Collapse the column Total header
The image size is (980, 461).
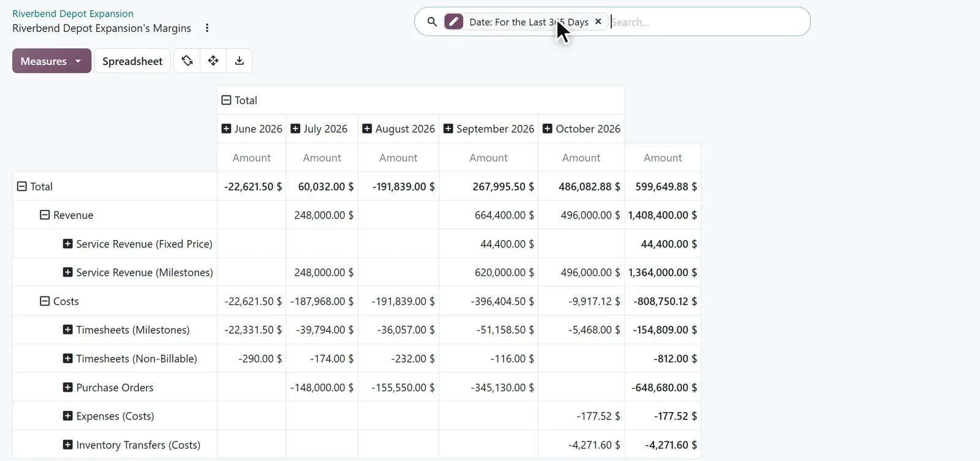[x=226, y=100]
